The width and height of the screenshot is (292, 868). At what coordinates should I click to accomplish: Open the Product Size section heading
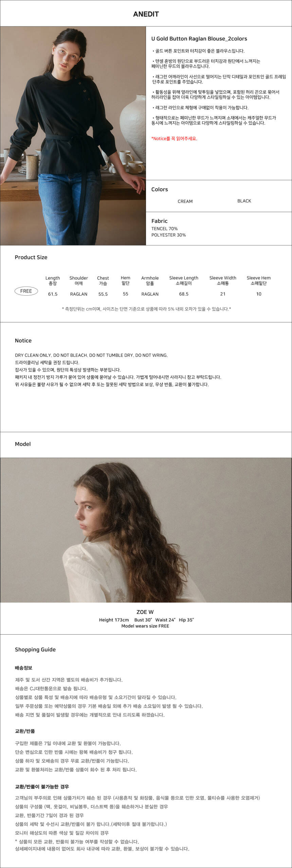click(x=31, y=257)
